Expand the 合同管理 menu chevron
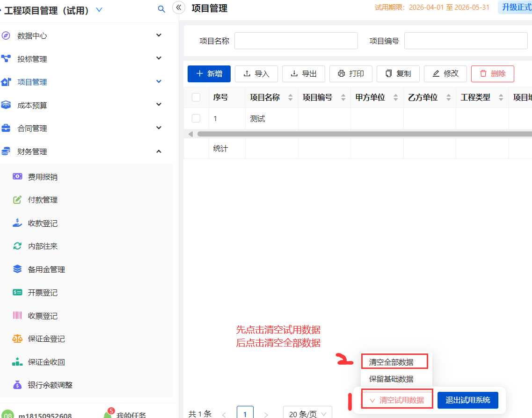The width and height of the screenshot is (532, 418). [x=159, y=128]
